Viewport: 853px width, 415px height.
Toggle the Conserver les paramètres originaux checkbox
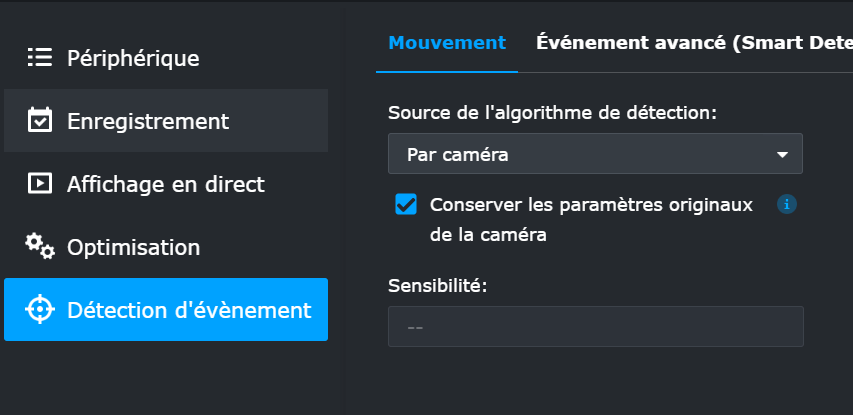click(x=406, y=205)
